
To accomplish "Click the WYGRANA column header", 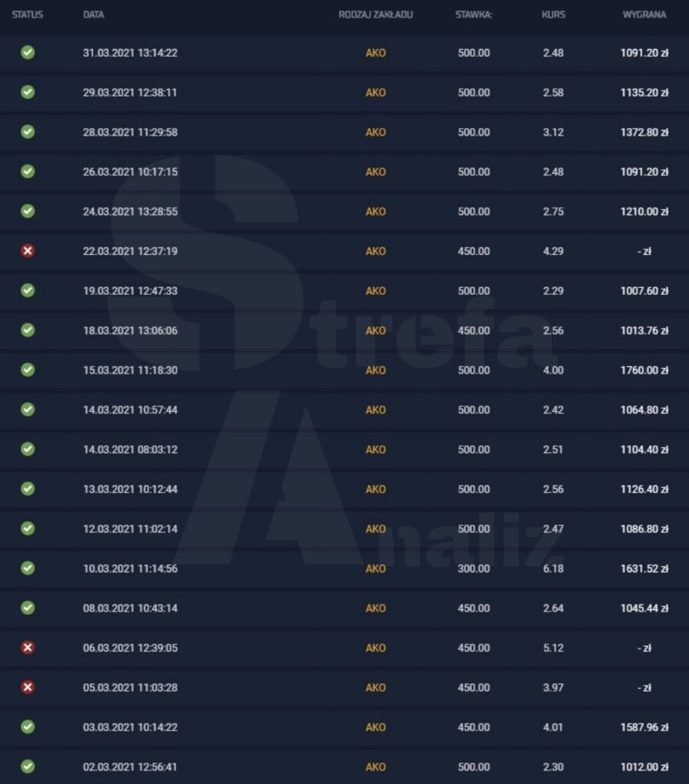I will 644,15.
